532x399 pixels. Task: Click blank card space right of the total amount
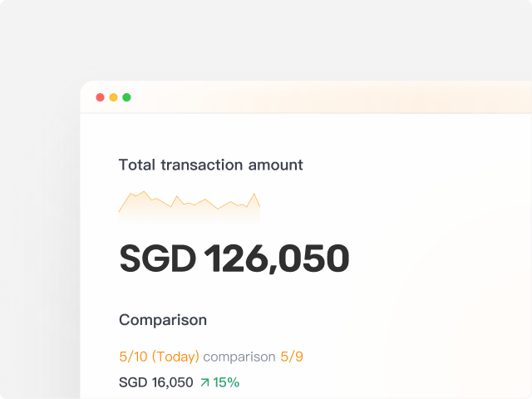coord(441,259)
